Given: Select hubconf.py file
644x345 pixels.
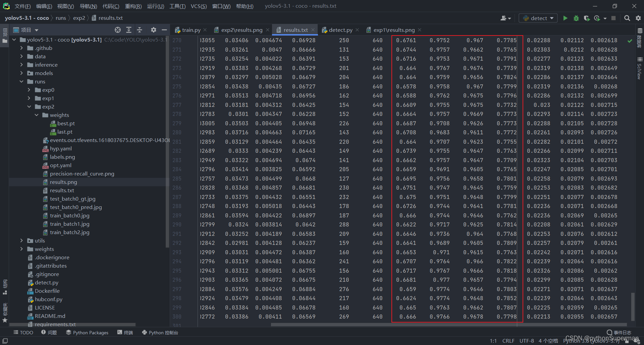Looking at the screenshot, I should click(48, 299).
